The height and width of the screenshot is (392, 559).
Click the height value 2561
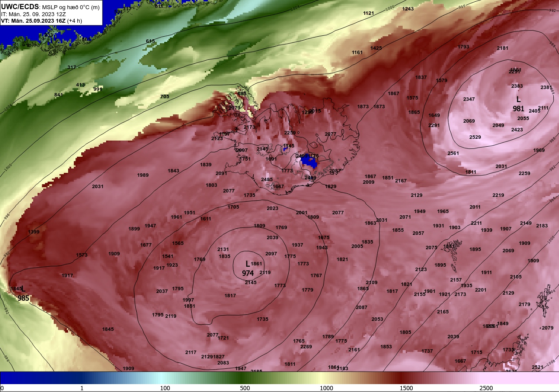click(453, 153)
